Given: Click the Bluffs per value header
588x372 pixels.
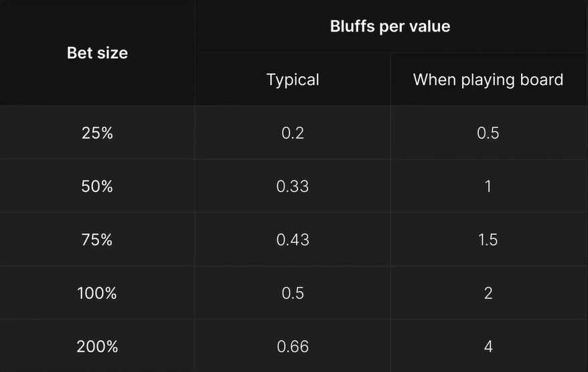Looking at the screenshot, I should (390, 26).
